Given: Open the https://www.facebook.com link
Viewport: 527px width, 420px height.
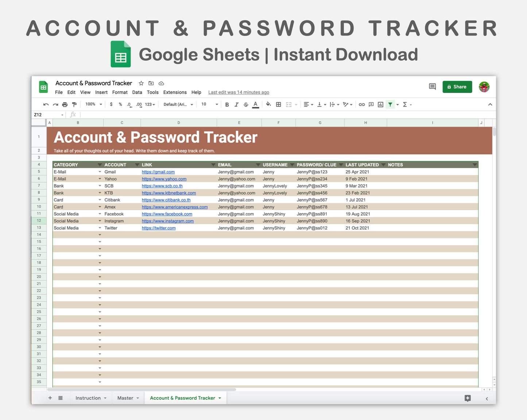Looking at the screenshot, I should 167,214.
